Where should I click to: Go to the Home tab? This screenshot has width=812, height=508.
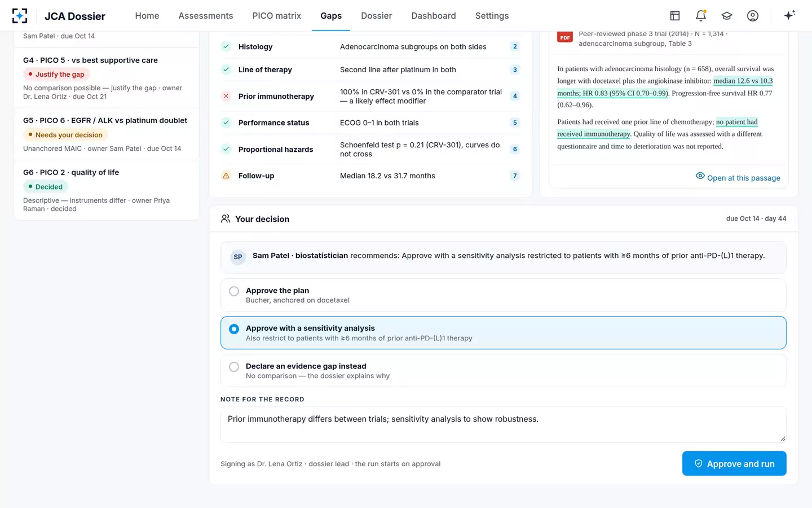click(147, 16)
